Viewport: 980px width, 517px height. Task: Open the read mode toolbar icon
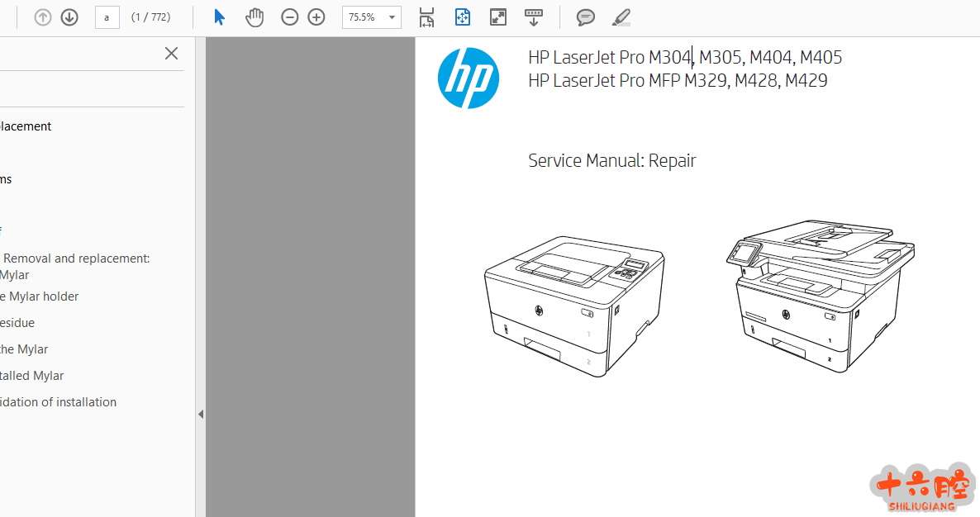tap(534, 17)
